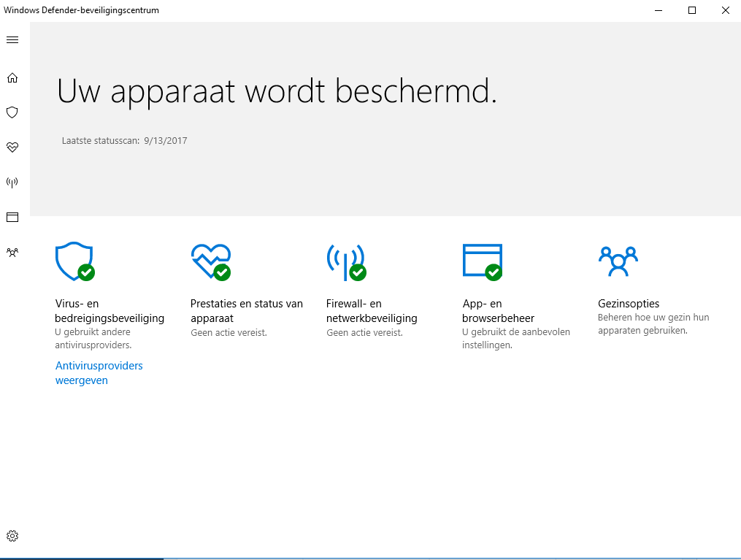
Task: Open the Virus- en bedreigingsbeveiliging title
Action: 110,310
